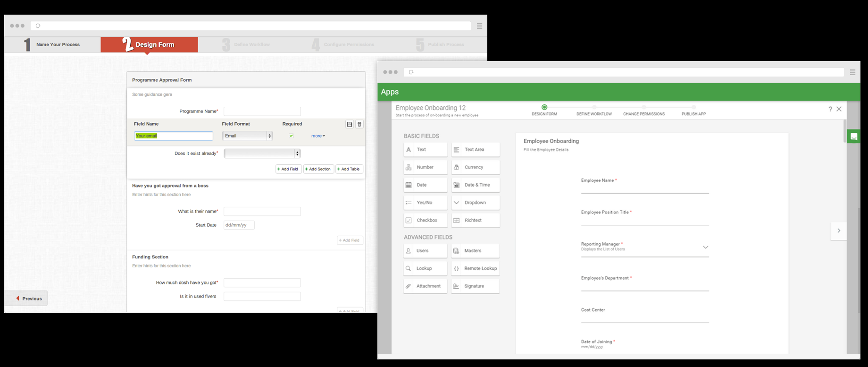Viewport: 868px width, 367px height.
Task: Click the Add Field button below dropdown
Action: coord(288,169)
